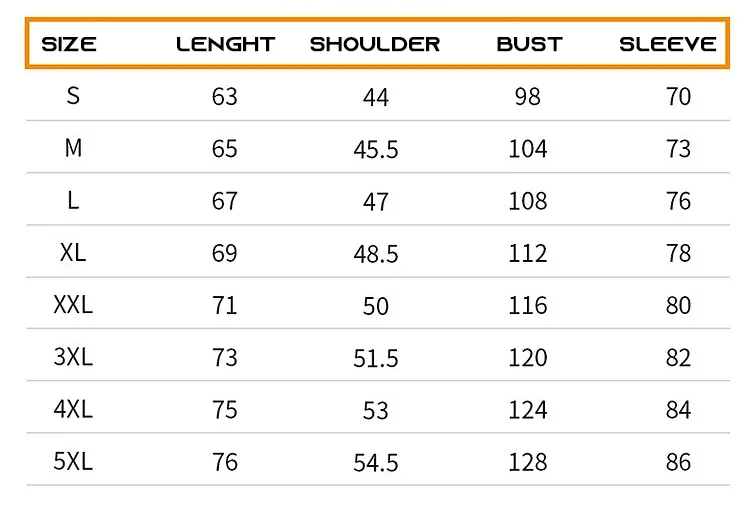Click shoulder value 45.5 for size M
Viewport: 750px width, 506px height.
(375, 149)
